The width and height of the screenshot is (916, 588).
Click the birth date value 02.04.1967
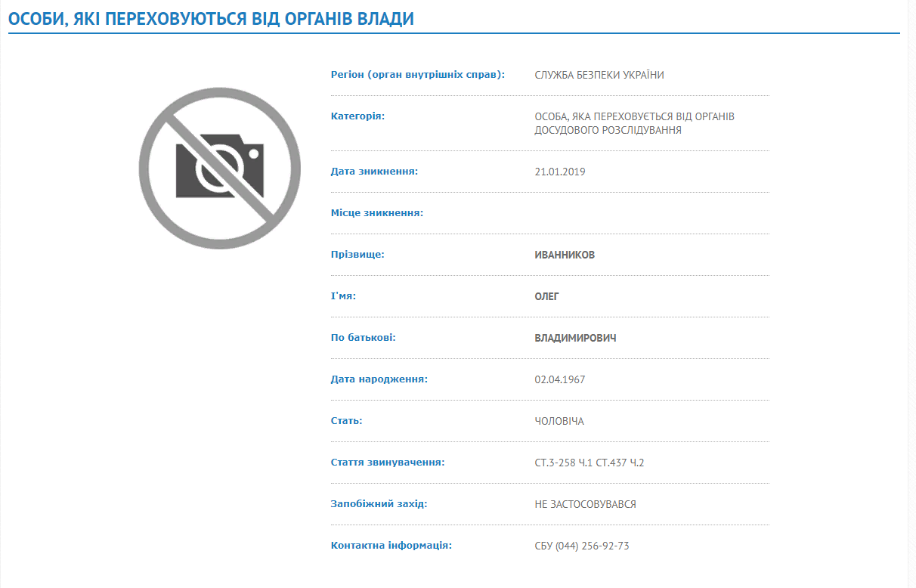(559, 379)
